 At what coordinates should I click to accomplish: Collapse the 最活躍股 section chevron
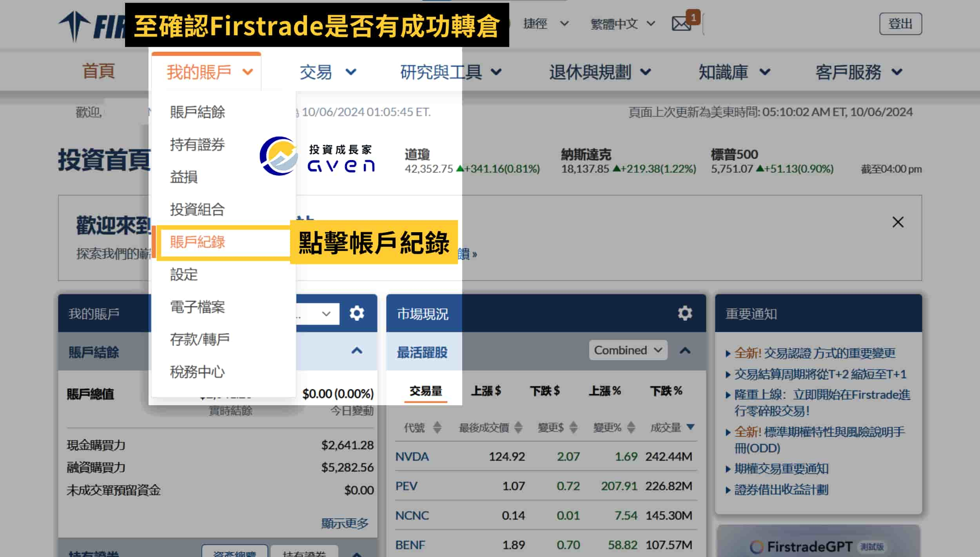pyautogui.click(x=685, y=351)
